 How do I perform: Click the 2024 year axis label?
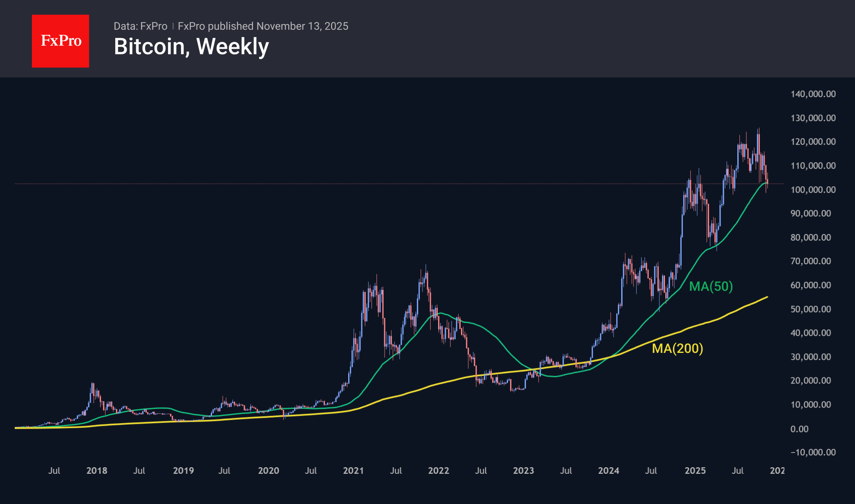(609, 471)
